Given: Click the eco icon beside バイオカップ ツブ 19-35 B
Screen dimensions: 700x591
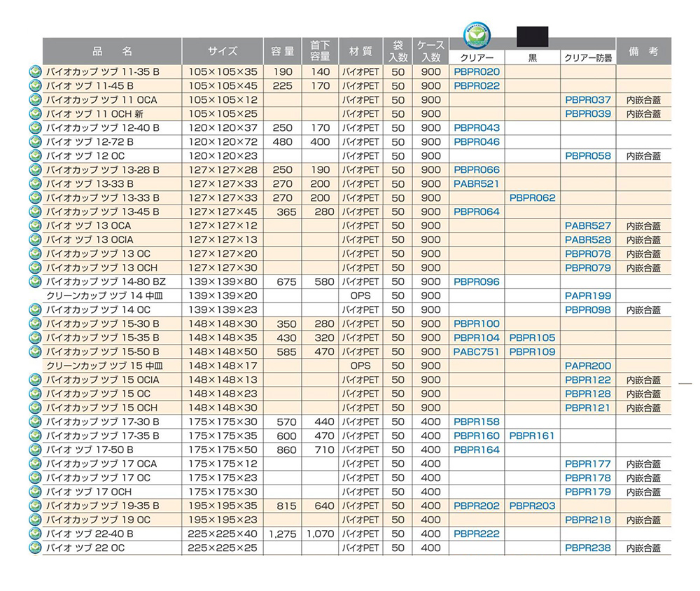Looking at the screenshot, I should tap(35, 506).
